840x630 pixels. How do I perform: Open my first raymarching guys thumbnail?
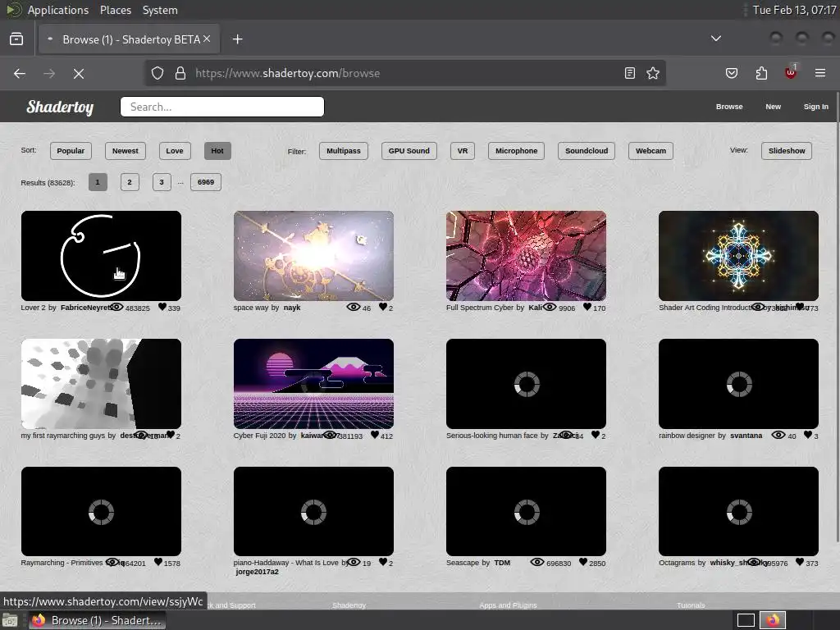click(101, 384)
